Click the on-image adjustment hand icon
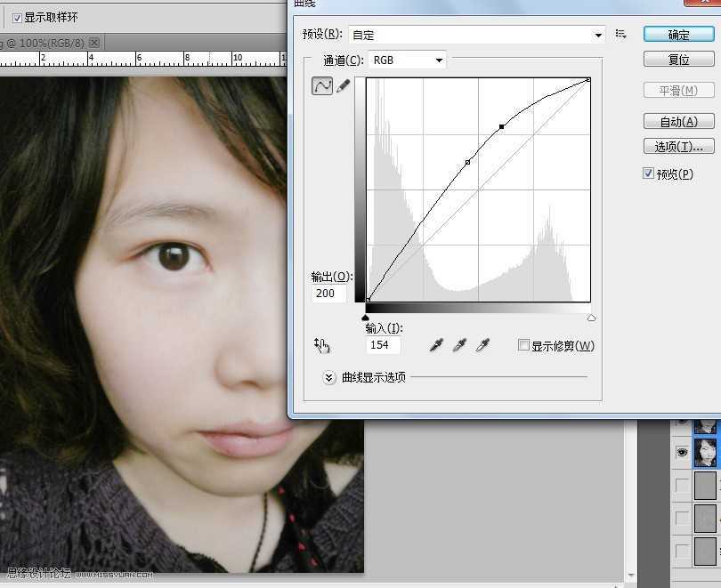This screenshot has width=721, height=588. [321, 345]
